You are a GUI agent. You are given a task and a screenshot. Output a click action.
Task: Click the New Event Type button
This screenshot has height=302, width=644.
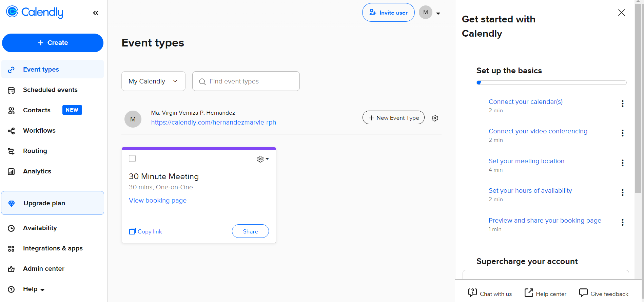pos(393,118)
